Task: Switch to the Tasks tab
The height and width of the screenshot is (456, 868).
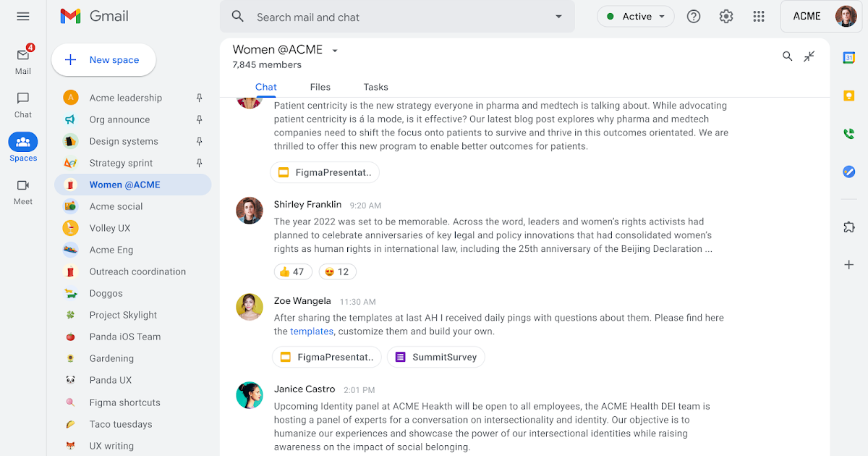Action: click(376, 87)
